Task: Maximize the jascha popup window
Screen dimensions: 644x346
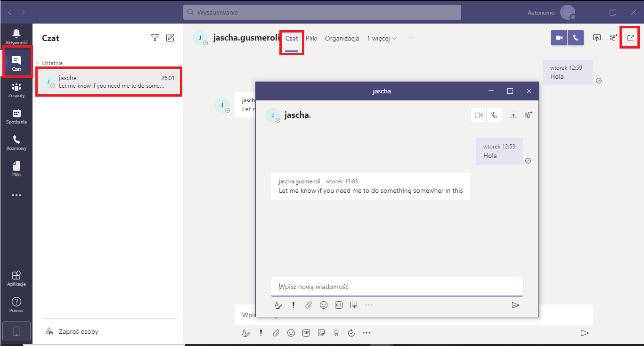Action: coord(510,91)
